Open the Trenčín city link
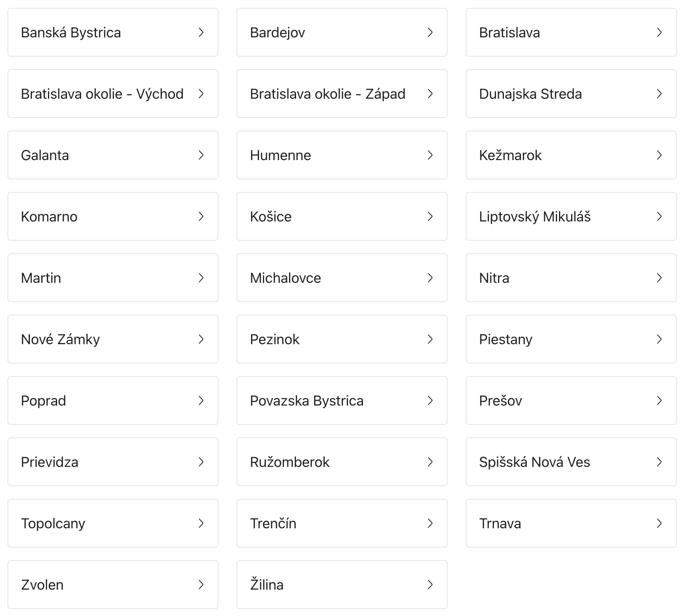The width and height of the screenshot is (685, 616). (342, 523)
